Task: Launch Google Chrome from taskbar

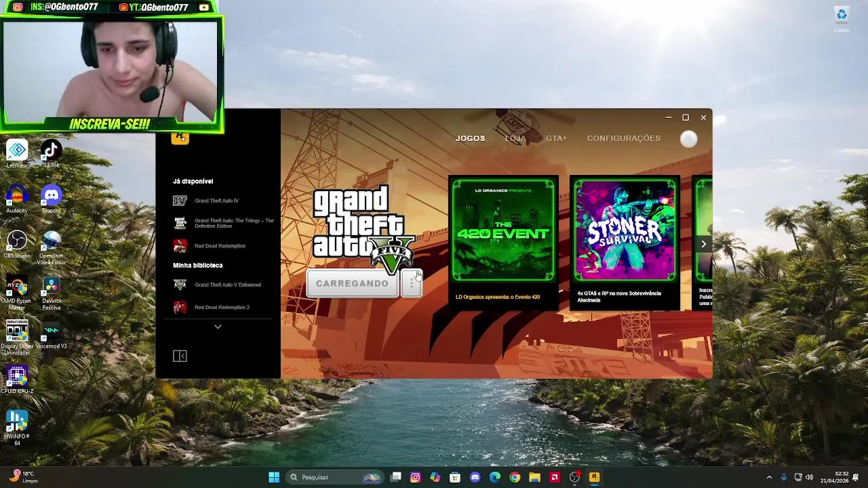Action: coord(515,477)
